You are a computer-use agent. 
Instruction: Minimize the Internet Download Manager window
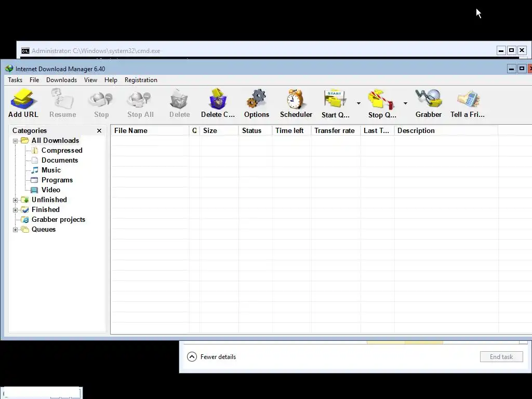click(x=511, y=69)
